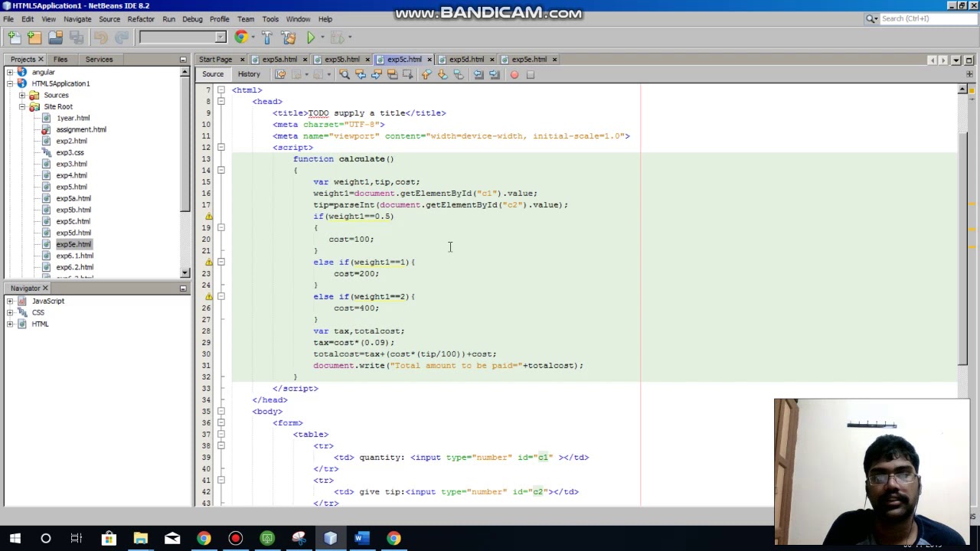
Task: Click the warning hint icon on line 22
Action: (209, 262)
